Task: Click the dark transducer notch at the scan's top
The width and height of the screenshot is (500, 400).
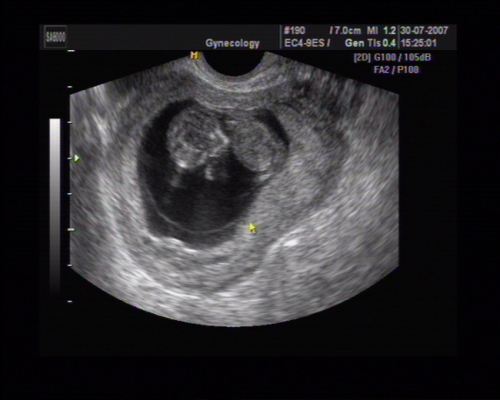Action: [x=234, y=64]
